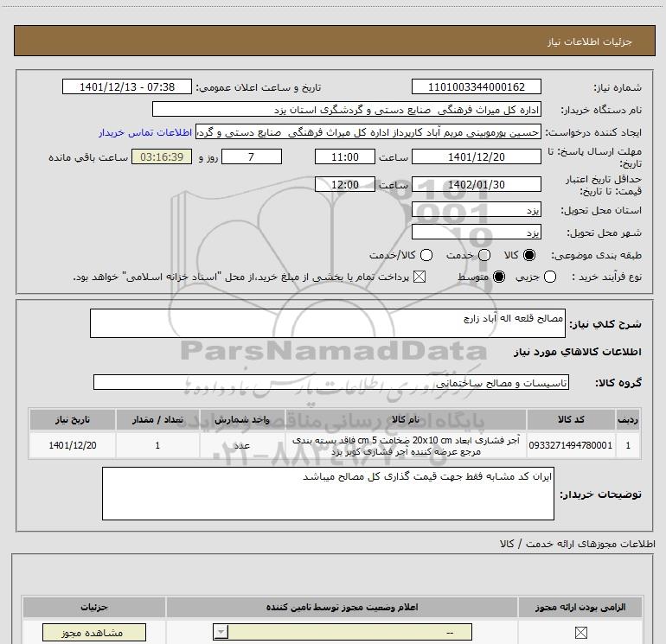Select the کالا/خدمت radio button
This screenshot has width=666, height=644.
[x=426, y=255]
